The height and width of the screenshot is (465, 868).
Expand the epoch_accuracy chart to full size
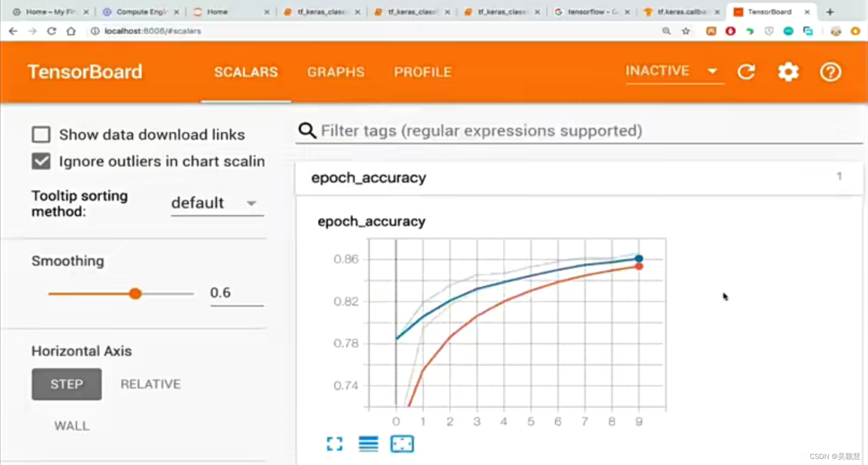[335, 444]
